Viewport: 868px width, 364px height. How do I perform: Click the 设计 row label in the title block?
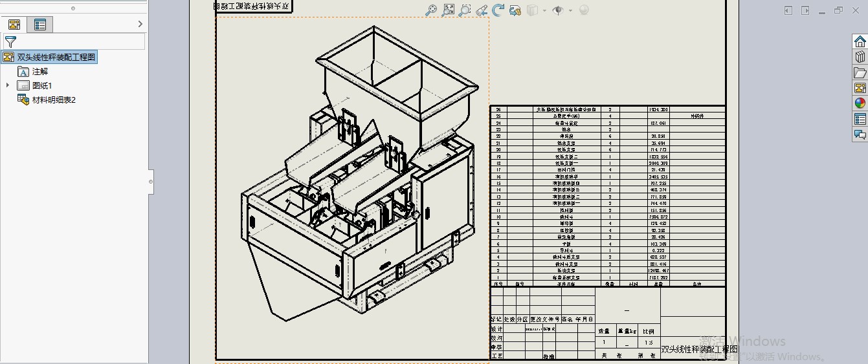pyautogui.click(x=496, y=328)
